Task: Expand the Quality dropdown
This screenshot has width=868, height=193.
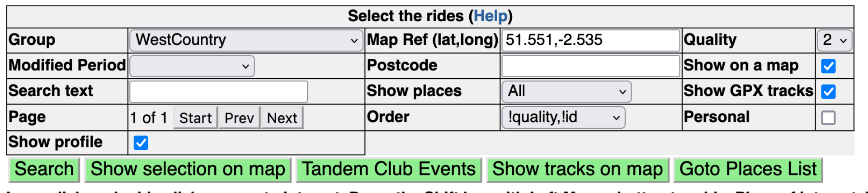Action: click(834, 40)
